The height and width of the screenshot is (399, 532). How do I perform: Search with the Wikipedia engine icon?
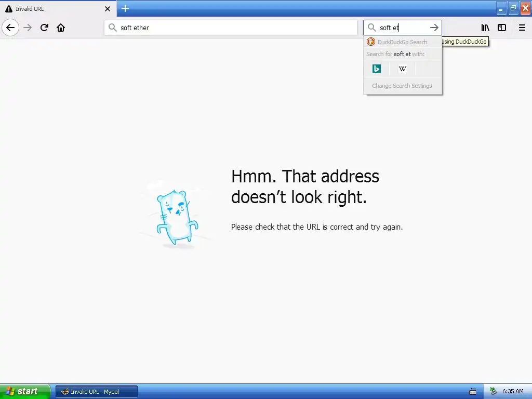pos(403,69)
